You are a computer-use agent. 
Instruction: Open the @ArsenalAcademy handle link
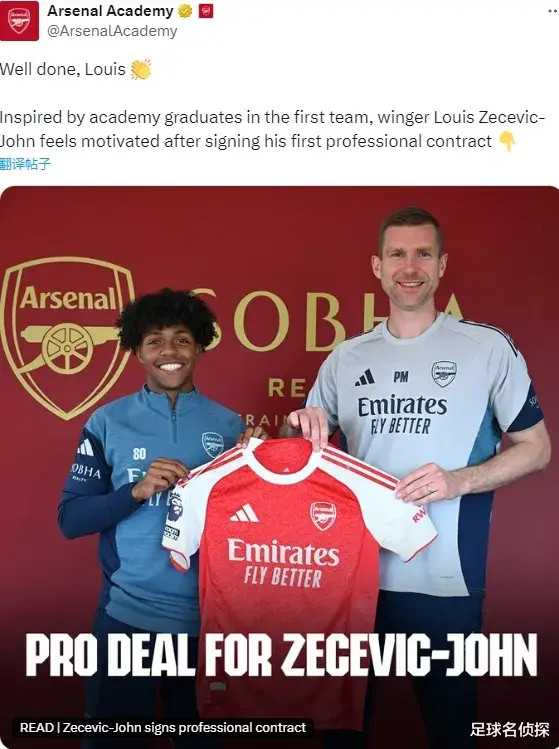tap(112, 31)
